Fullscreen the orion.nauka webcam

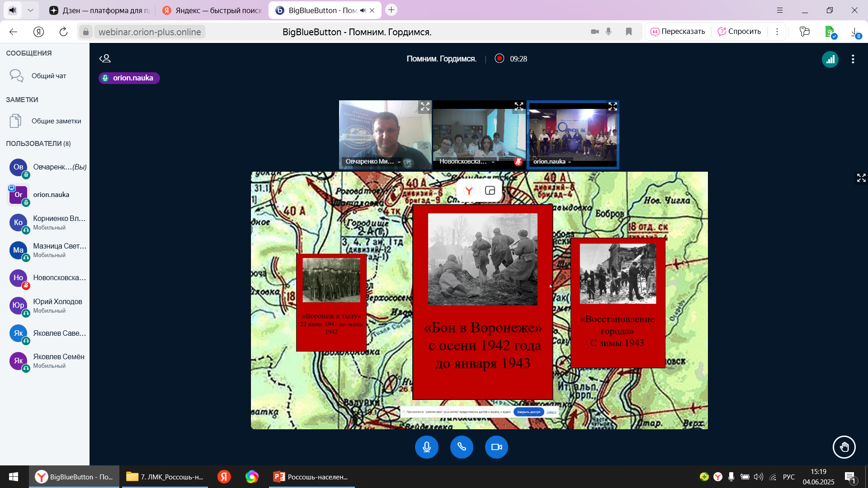tap(613, 107)
